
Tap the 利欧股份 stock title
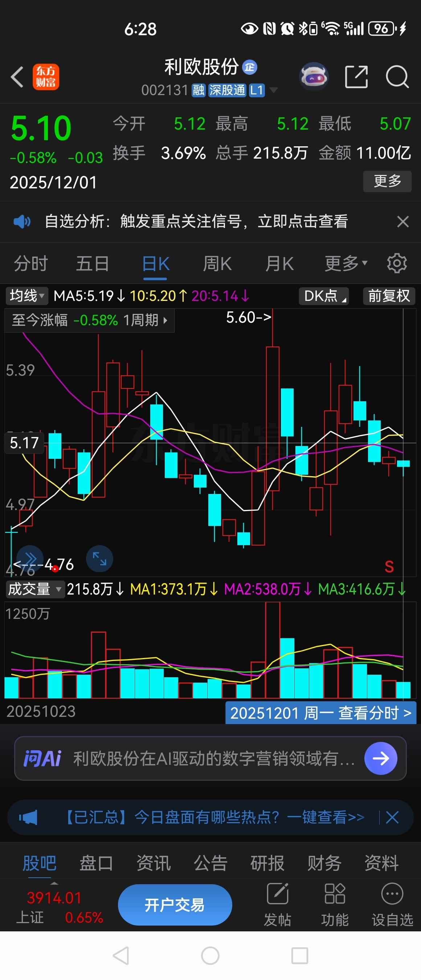click(x=201, y=67)
